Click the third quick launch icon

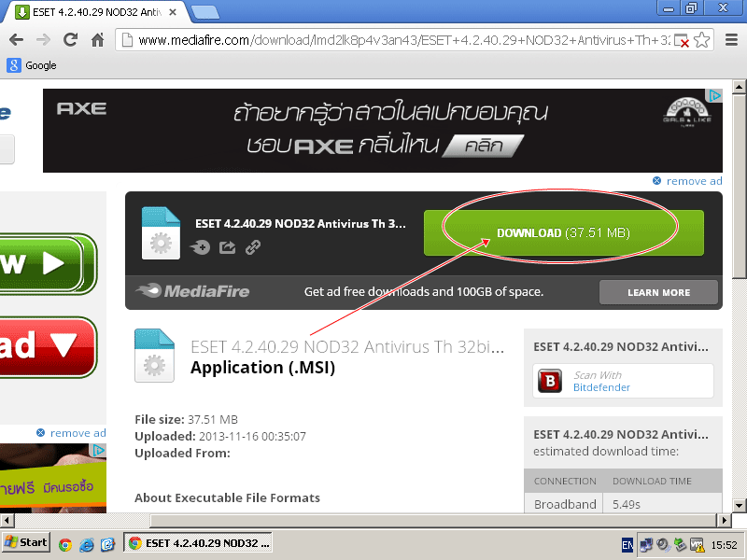(x=107, y=544)
